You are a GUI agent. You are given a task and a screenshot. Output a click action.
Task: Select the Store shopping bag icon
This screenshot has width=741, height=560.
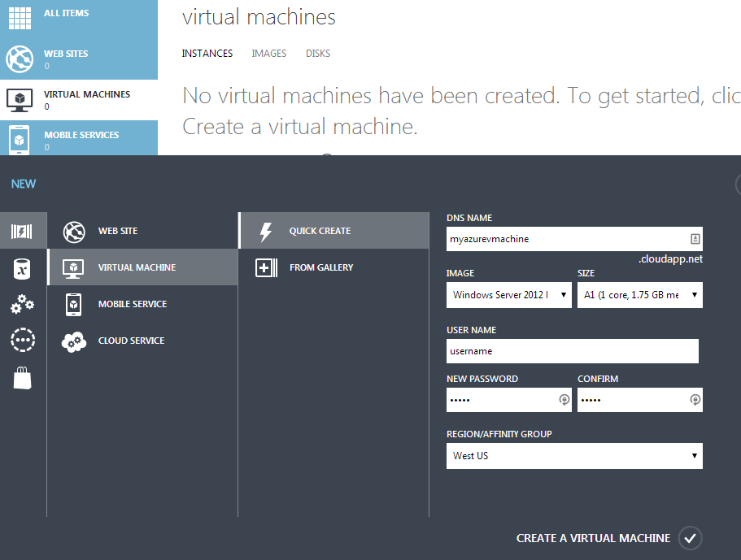22,378
